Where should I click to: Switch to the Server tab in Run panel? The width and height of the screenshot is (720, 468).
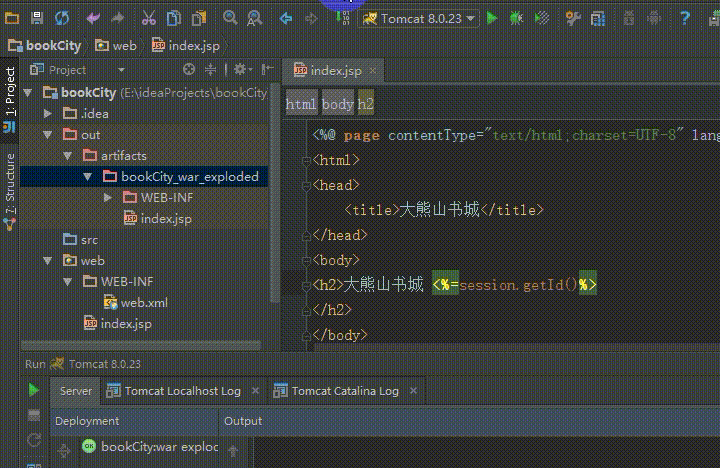coord(76,391)
